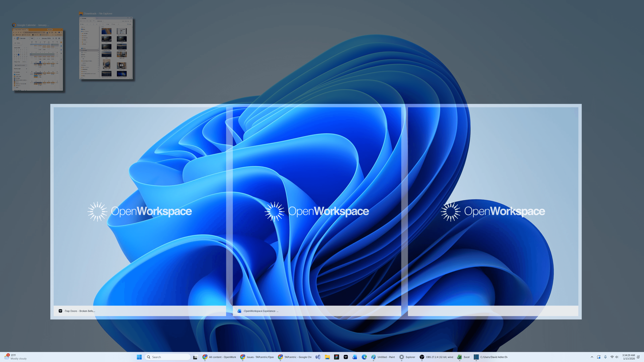Screen dimensions: 644x362
Task: Uncheck the Personal calendar checkbox
Action: pos(14,75)
